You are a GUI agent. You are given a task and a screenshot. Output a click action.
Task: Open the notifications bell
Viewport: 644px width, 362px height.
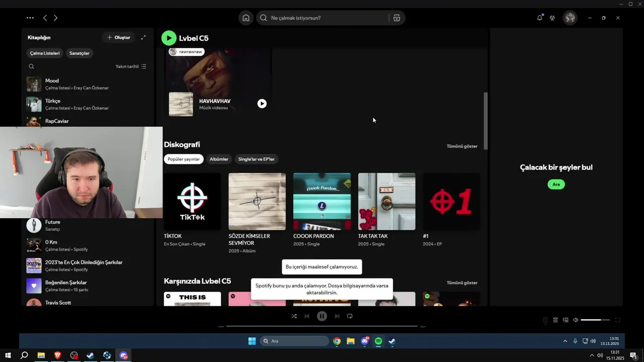(539, 18)
